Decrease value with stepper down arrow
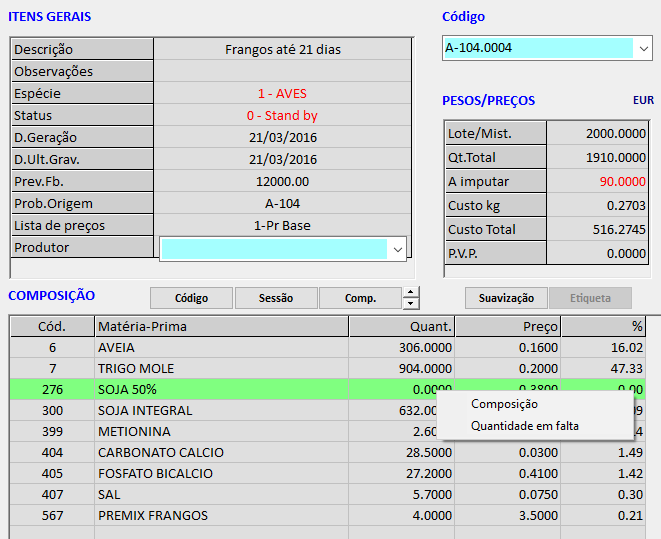 coord(411,303)
